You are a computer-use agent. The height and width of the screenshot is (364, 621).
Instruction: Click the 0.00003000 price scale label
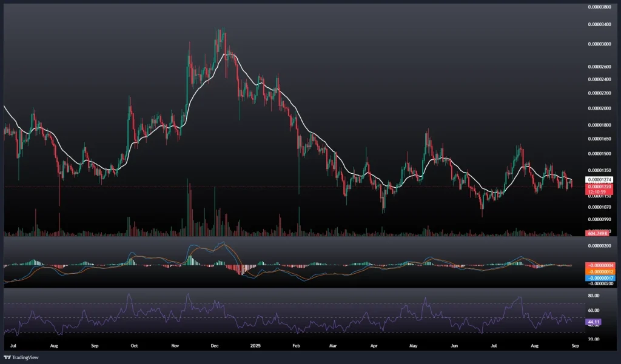click(x=600, y=44)
